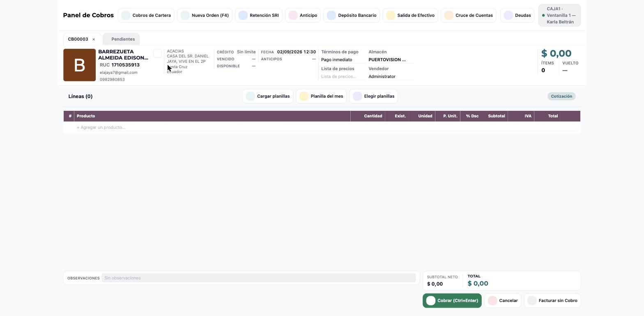Click the phone number 0982980853
This screenshot has width=644, height=316.
112,80
